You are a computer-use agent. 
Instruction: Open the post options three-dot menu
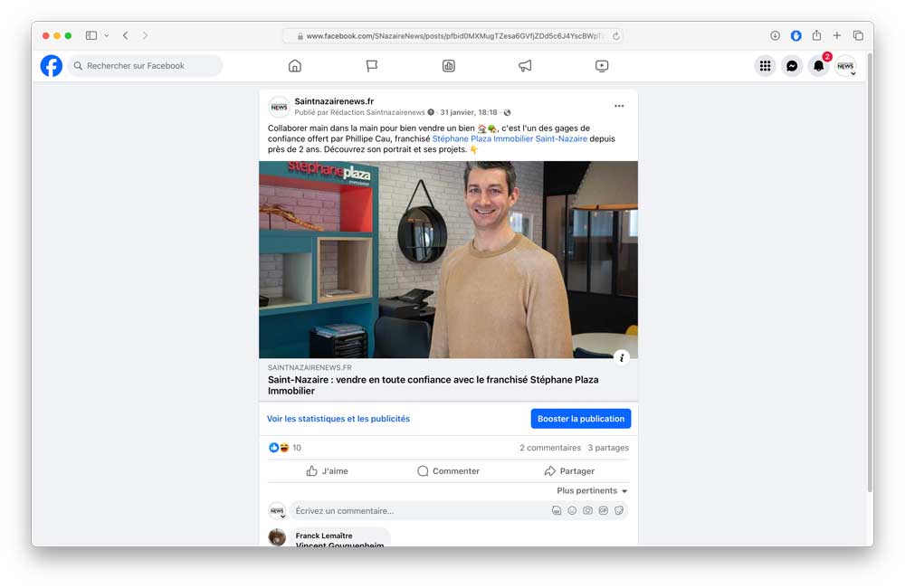tap(619, 106)
